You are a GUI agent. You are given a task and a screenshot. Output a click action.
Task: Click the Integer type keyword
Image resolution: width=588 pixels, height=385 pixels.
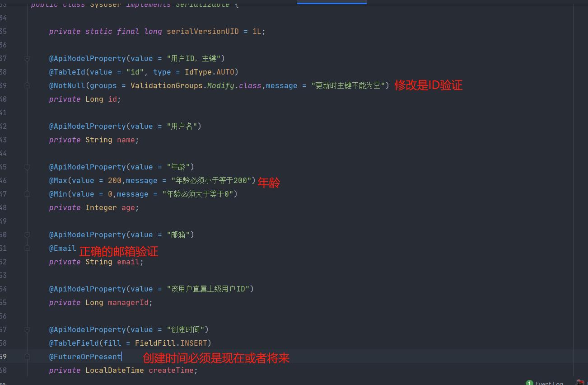101,207
